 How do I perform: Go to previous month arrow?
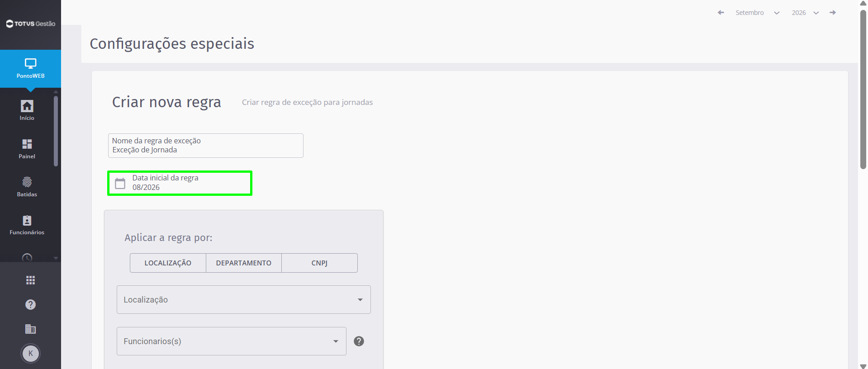[x=721, y=13]
